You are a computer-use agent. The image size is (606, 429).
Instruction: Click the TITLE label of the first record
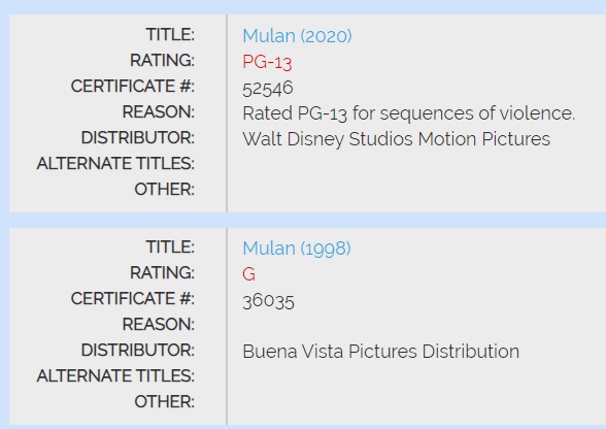coord(170,34)
